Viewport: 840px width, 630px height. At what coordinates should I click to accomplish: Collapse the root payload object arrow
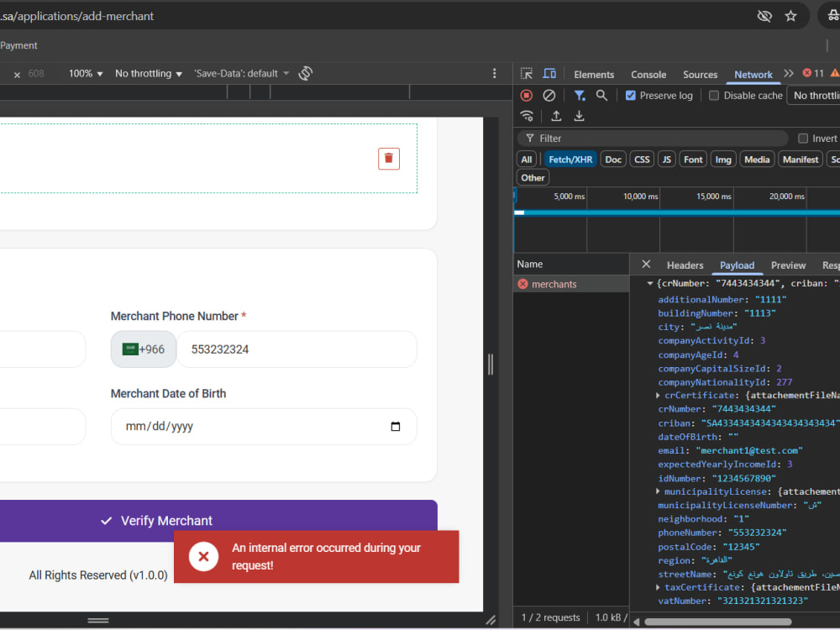(650, 283)
